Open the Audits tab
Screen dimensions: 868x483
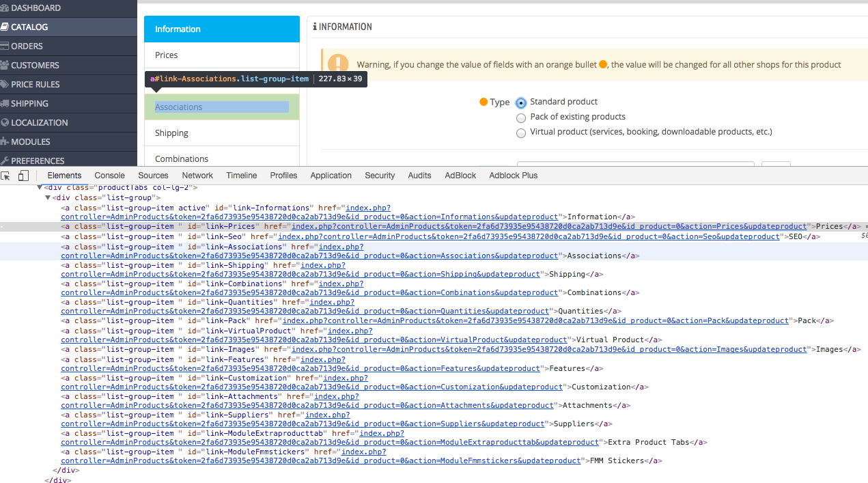419,176
